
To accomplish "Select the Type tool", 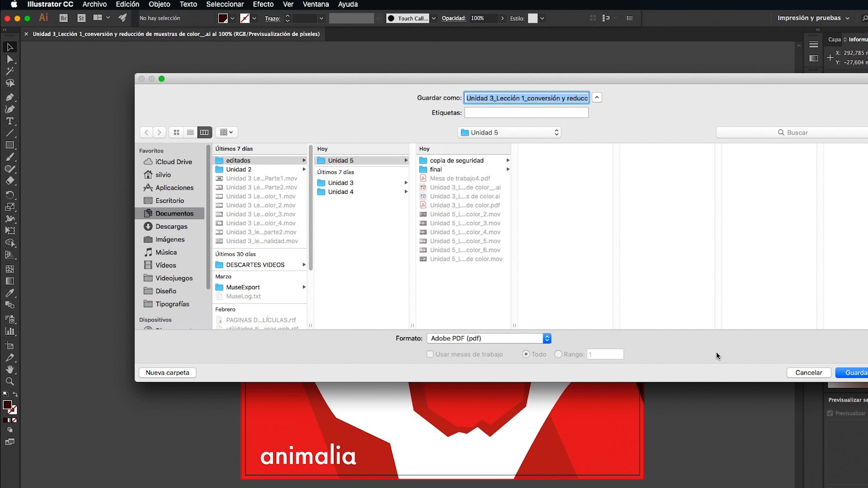I will (10, 121).
